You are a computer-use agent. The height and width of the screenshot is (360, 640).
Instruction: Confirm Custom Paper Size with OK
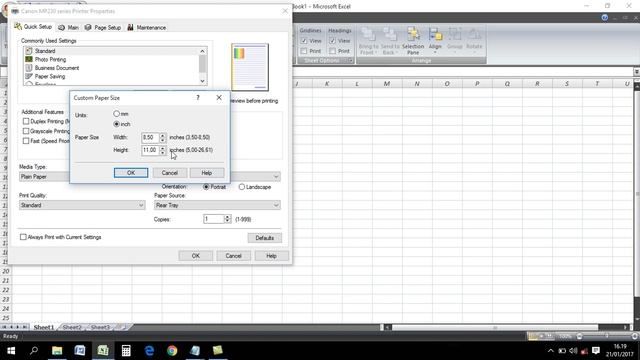(x=131, y=173)
